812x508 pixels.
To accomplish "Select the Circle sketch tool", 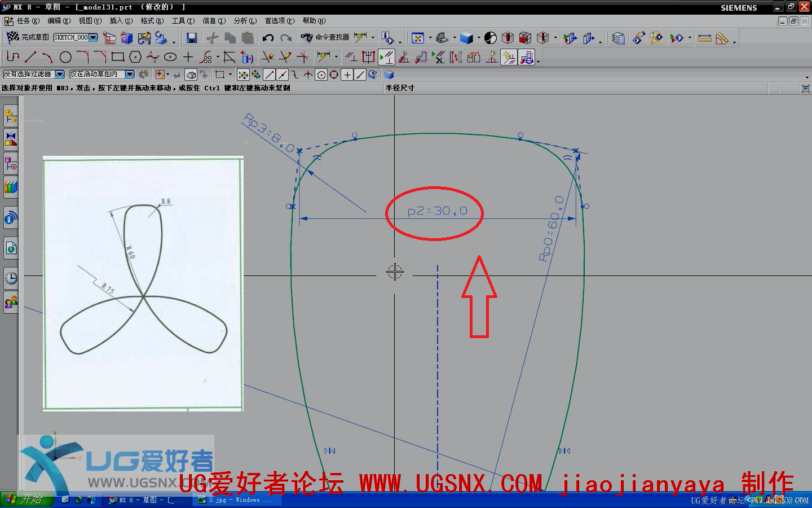I will click(65, 57).
